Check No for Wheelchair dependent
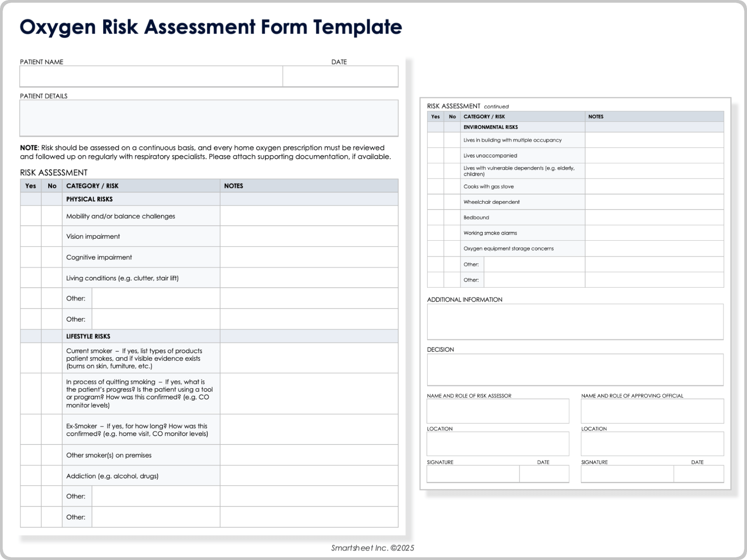747x560 pixels. click(453, 202)
